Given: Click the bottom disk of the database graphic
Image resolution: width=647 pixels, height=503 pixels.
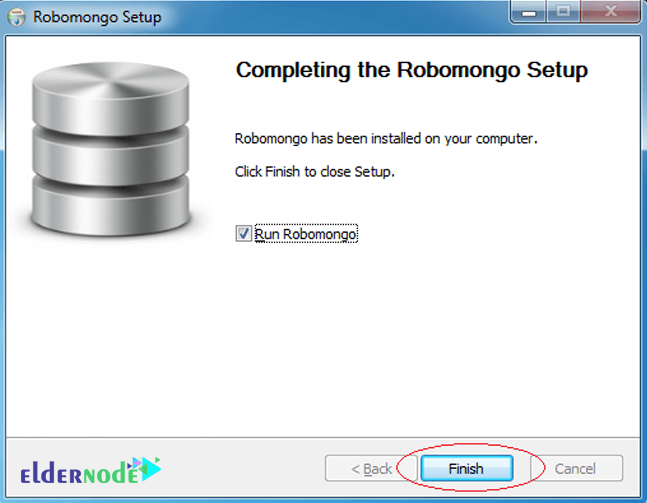Looking at the screenshot, I should [x=111, y=206].
